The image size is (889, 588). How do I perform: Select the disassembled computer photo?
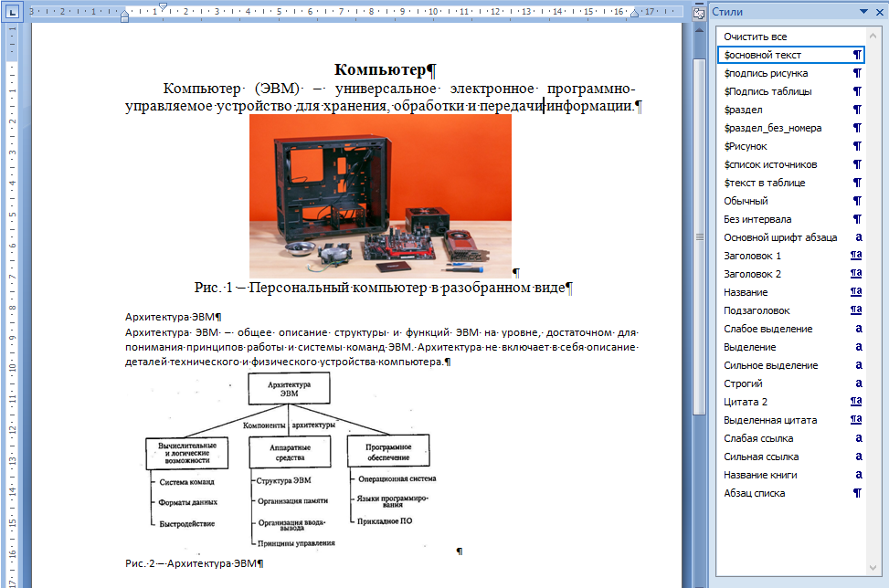(380, 196)
